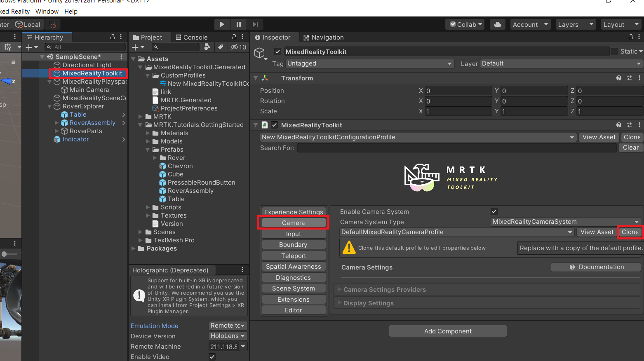Lock the Inspector panel
Screen dimensions: 644x361
point(630,37)
